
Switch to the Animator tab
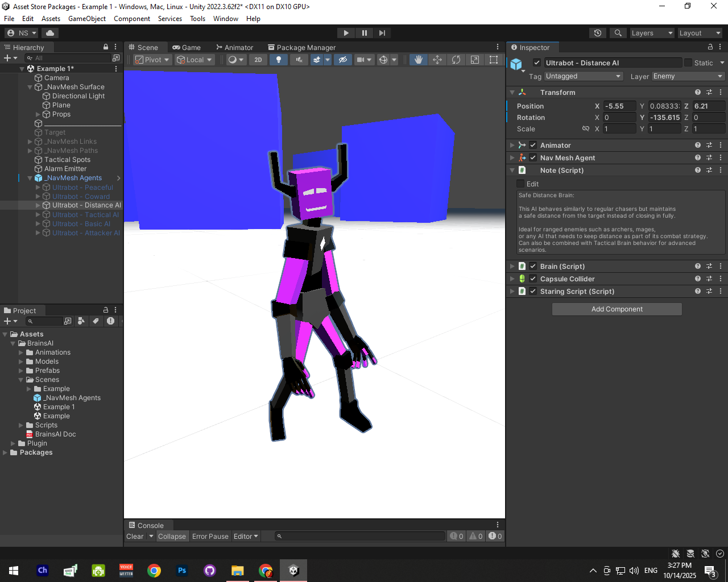point(235,47)
